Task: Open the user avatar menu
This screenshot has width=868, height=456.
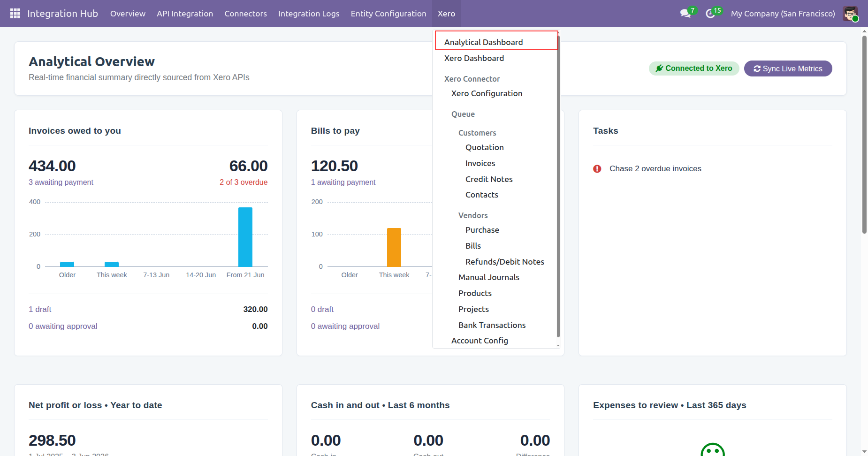Action: point(850,14)
